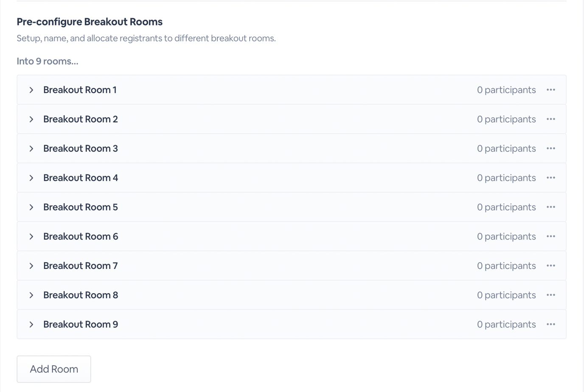Click the ellipsis icon on Breakout Room 3

pos(550,148)
